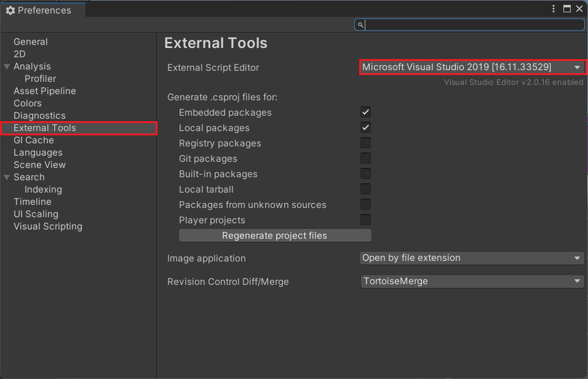Collapse the Analysis section
The image size is (588, 379).
(7, 66)
